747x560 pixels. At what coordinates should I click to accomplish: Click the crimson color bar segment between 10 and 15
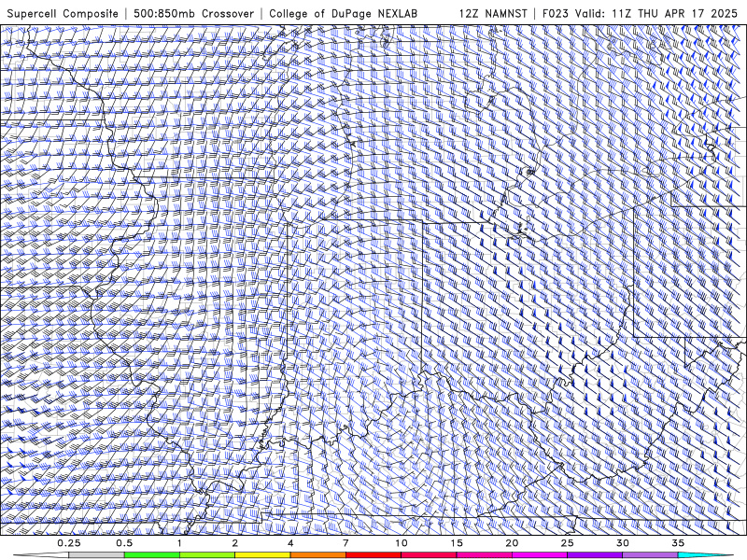429,555
